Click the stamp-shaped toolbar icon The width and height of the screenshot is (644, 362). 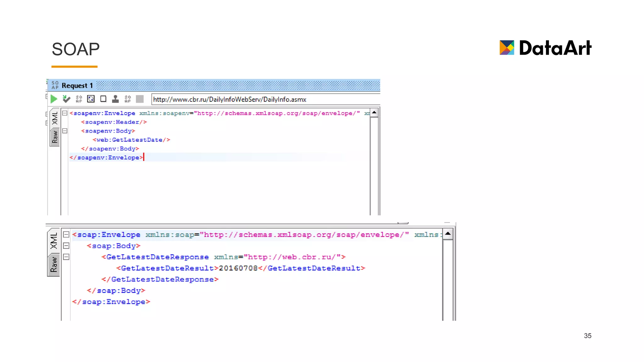[115, 99]
